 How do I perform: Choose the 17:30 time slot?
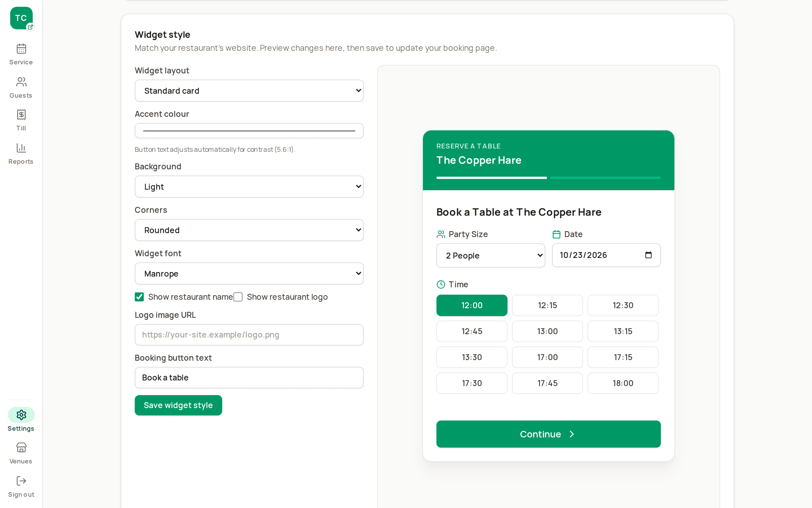472,383
